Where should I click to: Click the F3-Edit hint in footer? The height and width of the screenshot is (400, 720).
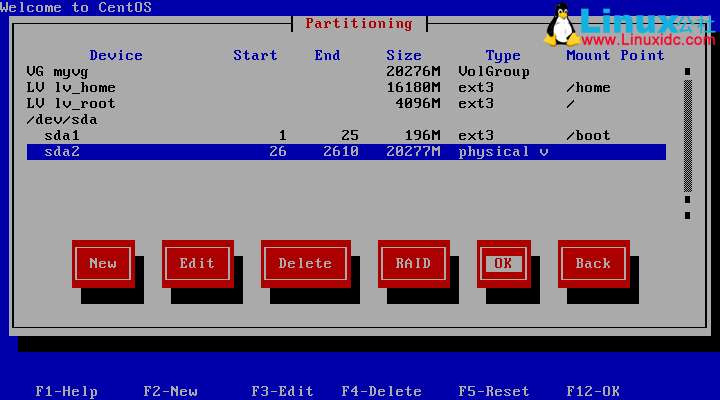282,391
